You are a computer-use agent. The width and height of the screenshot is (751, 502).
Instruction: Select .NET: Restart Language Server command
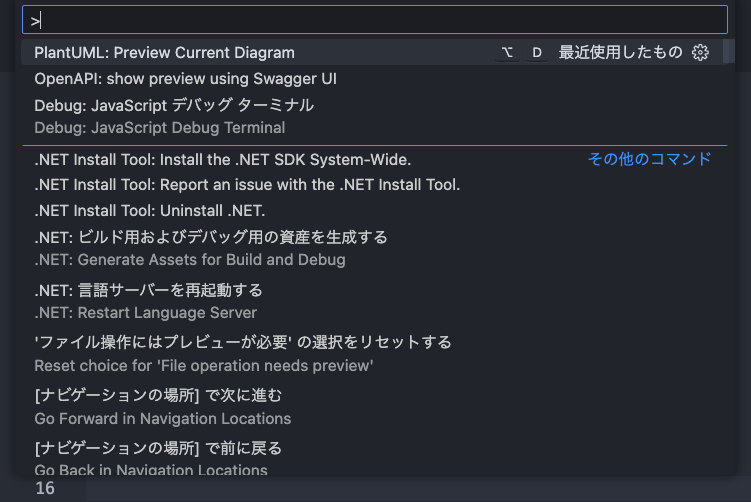(375, 301)
